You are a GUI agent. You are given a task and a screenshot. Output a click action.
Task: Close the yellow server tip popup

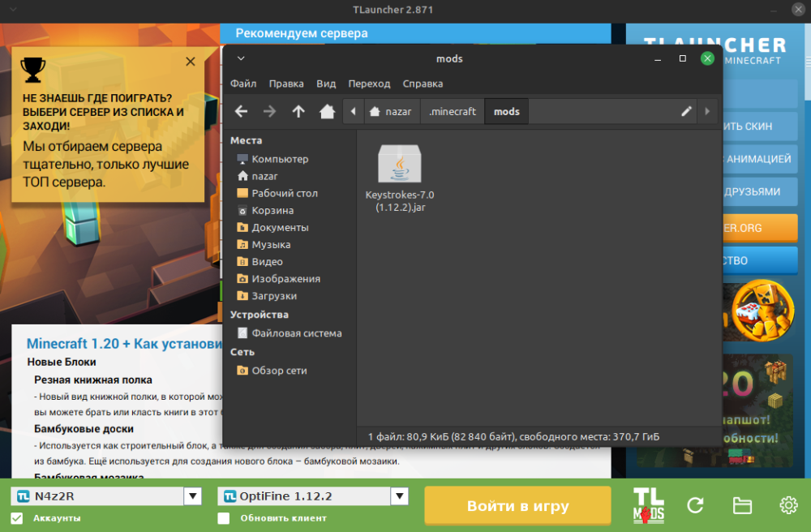(191, 62)
